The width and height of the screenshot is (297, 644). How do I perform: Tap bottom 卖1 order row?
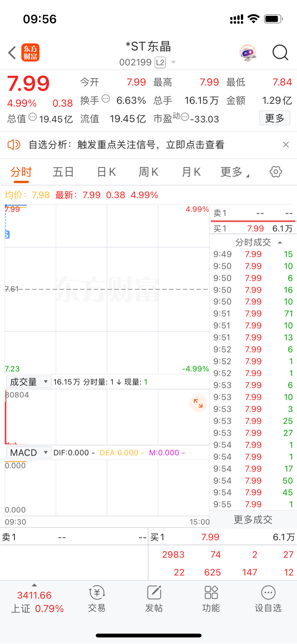pyautogui.click(x=74, y=538)
